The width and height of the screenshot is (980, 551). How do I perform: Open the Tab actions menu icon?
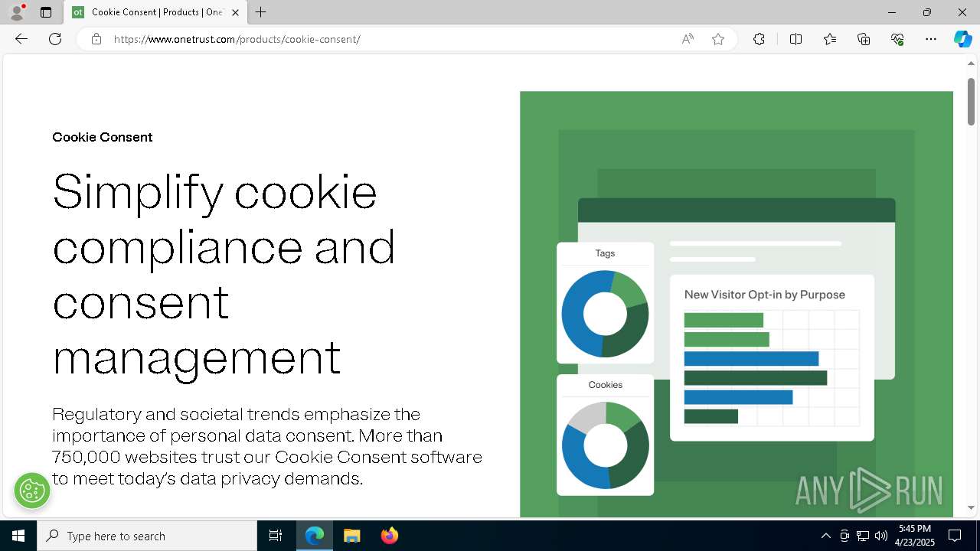tap(46, 12)
